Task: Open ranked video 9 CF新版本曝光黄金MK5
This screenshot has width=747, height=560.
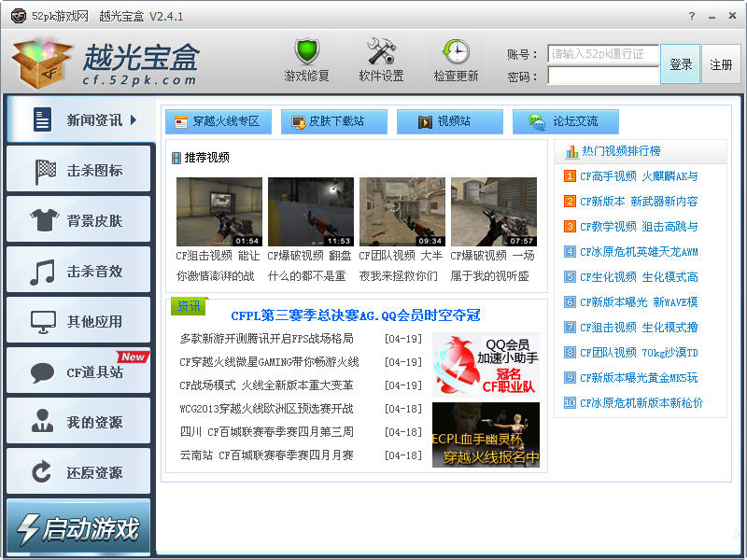Action: 639,378
